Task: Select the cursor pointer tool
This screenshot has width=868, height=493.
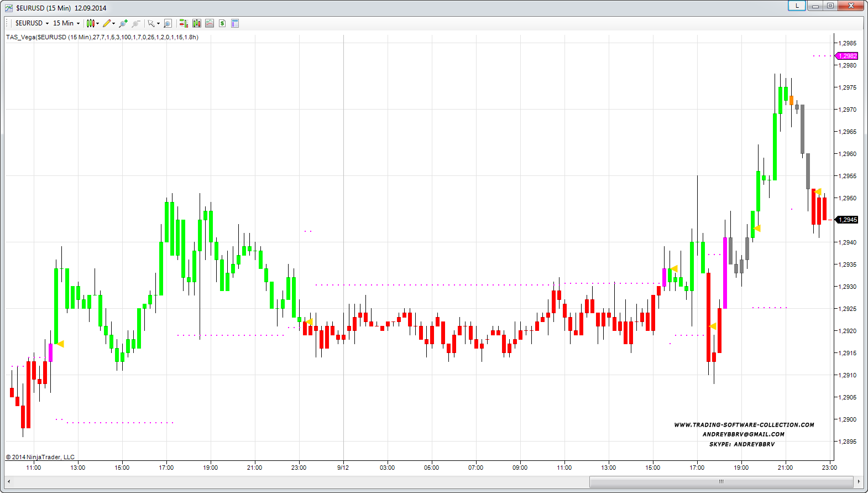Action: click(151, 23)
